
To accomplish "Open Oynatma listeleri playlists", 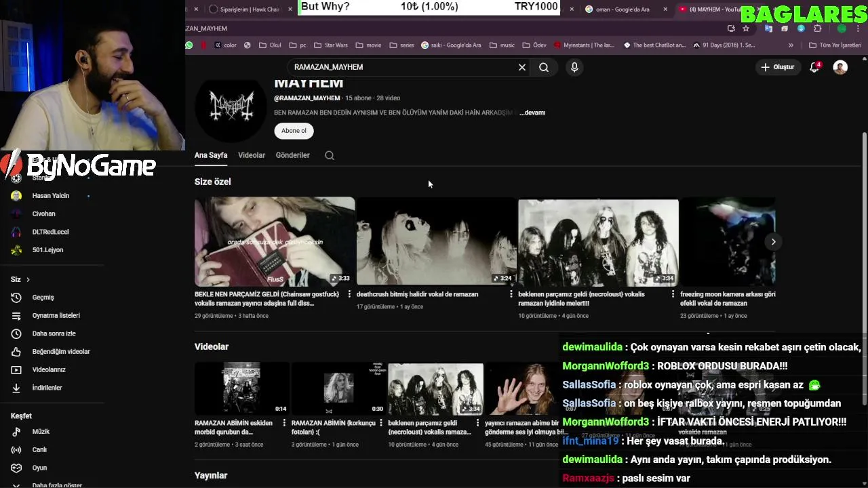I will point(56,315).
